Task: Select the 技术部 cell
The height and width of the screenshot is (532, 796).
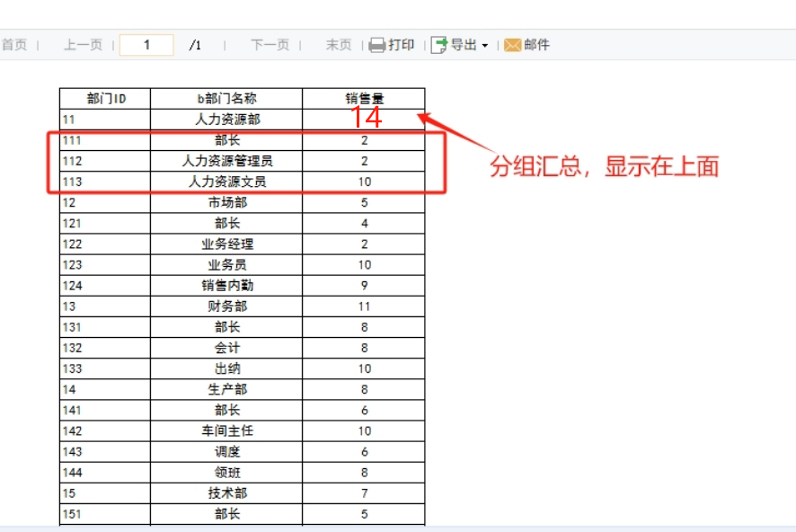Action: [226, 493]
